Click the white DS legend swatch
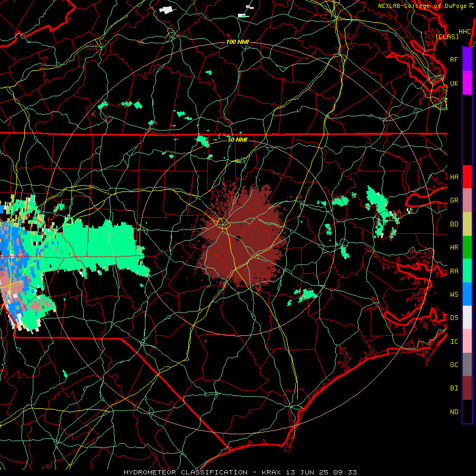476x476 pixels. point(467,317)
